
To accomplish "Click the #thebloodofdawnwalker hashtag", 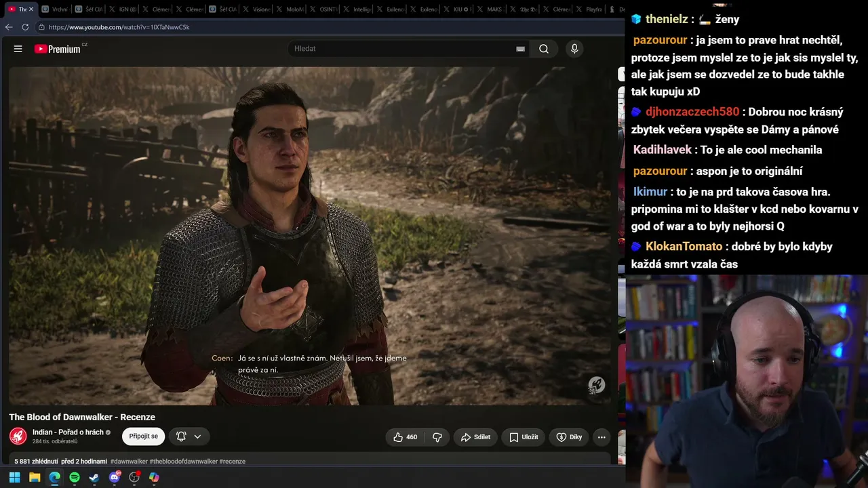I will (x=183, y=462).
